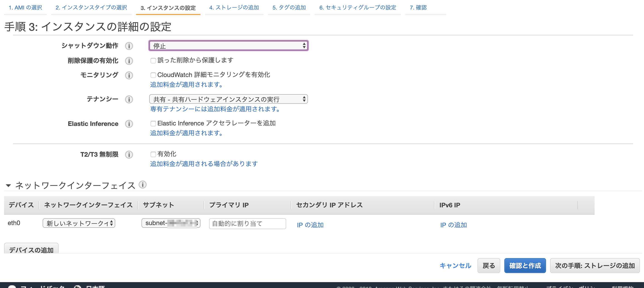Enable CloudWatch 詳細モニタリング checkbox
Image resolution: width=644 pixels, height=288 pixels.
click(x=153, y=75)
